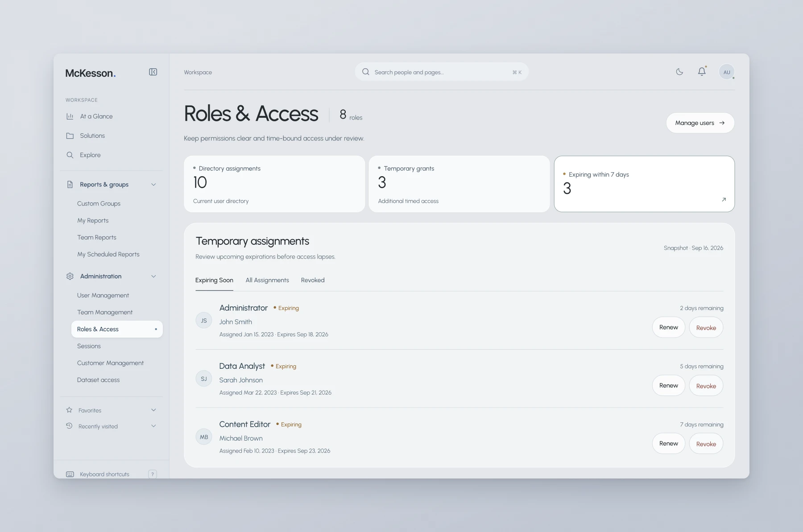Screen dimensions: 803x532
Task: Click the Reports & groups document icon
Action: pyautogui.click(x=70, y=184)
